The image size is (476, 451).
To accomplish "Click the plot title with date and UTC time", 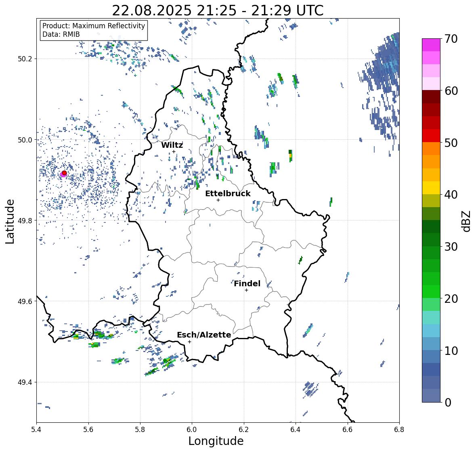I will coord(218,10).
